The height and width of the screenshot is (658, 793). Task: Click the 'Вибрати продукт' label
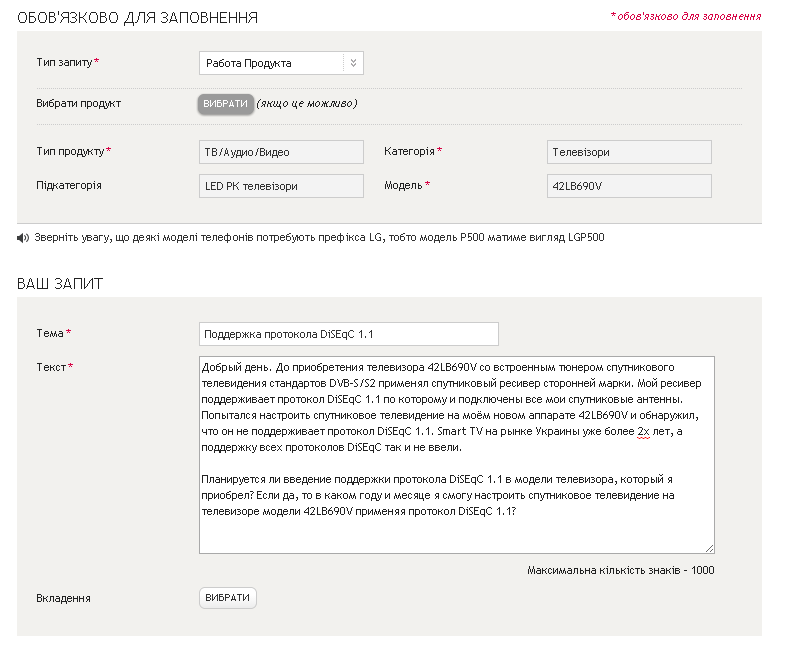pyautogui.click(x=78, y=103)
